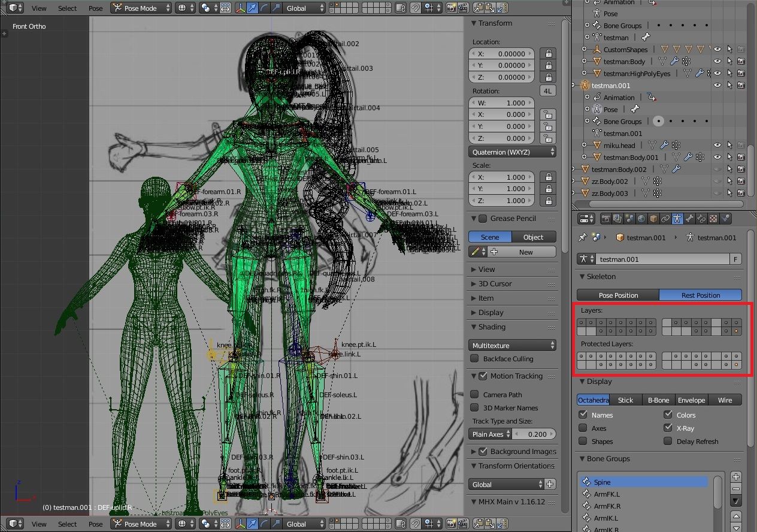Toggle snapping with the magnet icon

[416, 8]
